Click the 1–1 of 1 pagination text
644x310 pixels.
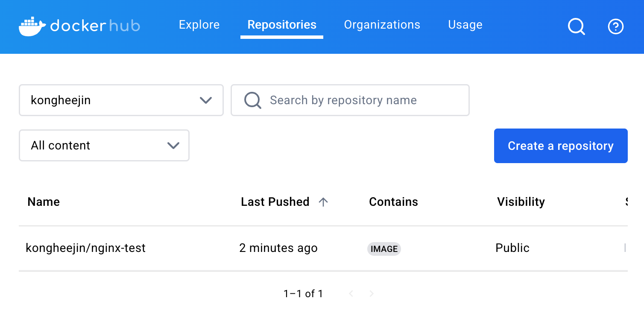[303, 294]
